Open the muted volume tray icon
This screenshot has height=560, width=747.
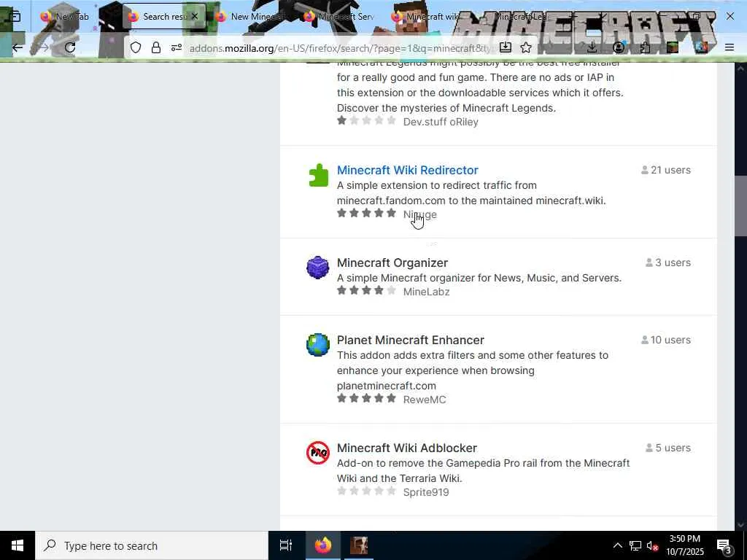[652, 545]
